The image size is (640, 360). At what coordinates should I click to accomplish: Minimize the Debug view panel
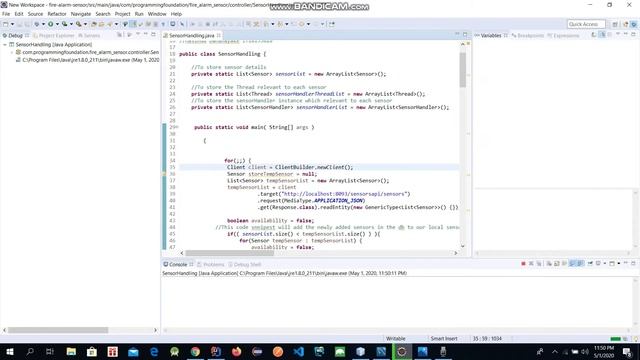(145, 34)
